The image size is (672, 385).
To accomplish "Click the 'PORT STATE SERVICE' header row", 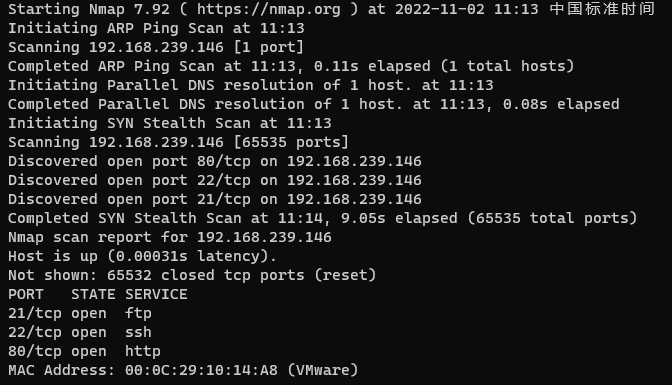I will (98, 295).
